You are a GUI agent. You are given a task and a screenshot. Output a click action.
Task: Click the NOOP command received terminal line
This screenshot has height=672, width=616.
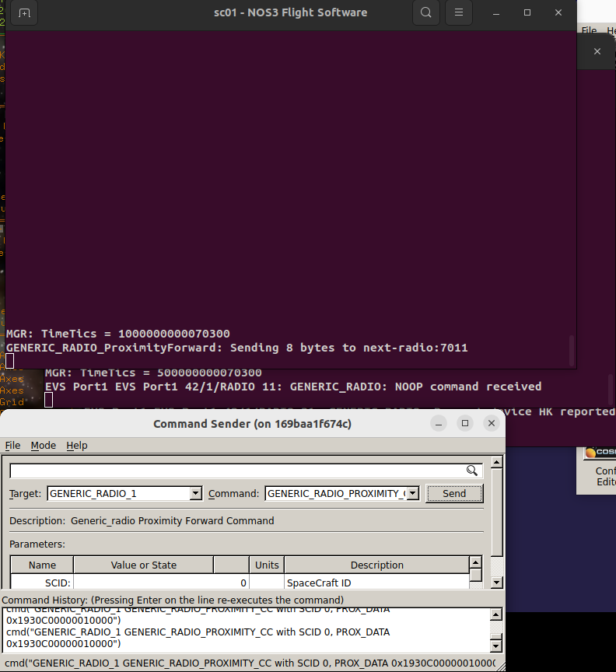tap(293, 387)
